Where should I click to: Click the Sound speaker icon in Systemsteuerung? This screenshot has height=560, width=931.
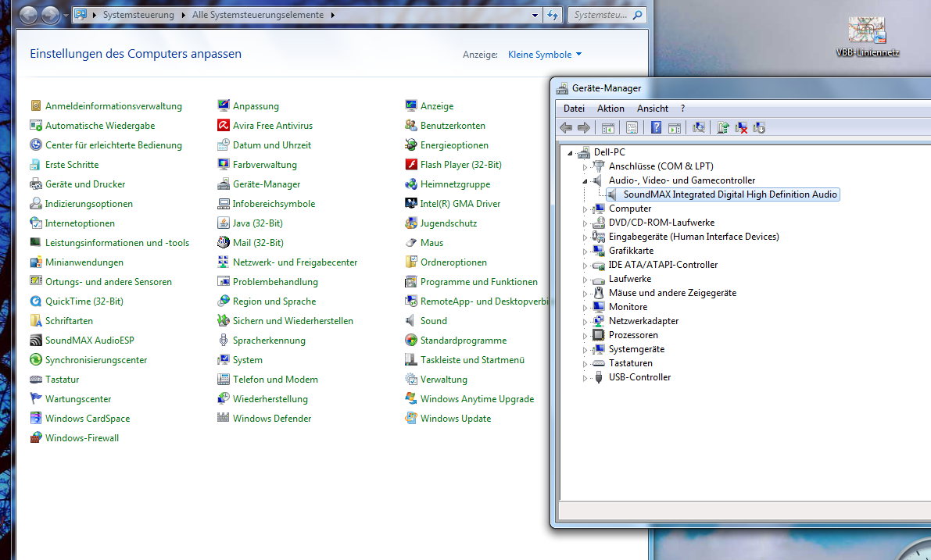411,321
